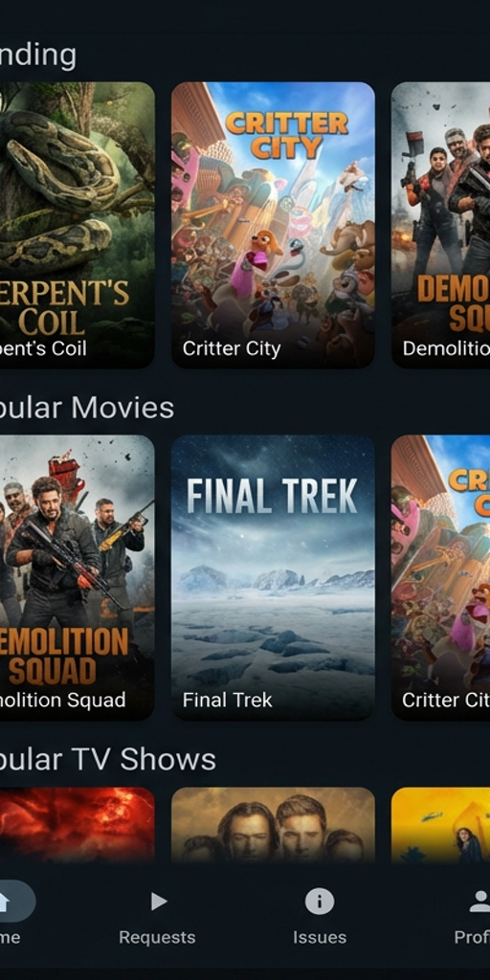Open the yellow TV show poster
This screenshot has height=980, width=490.
[x=440, y=825]
